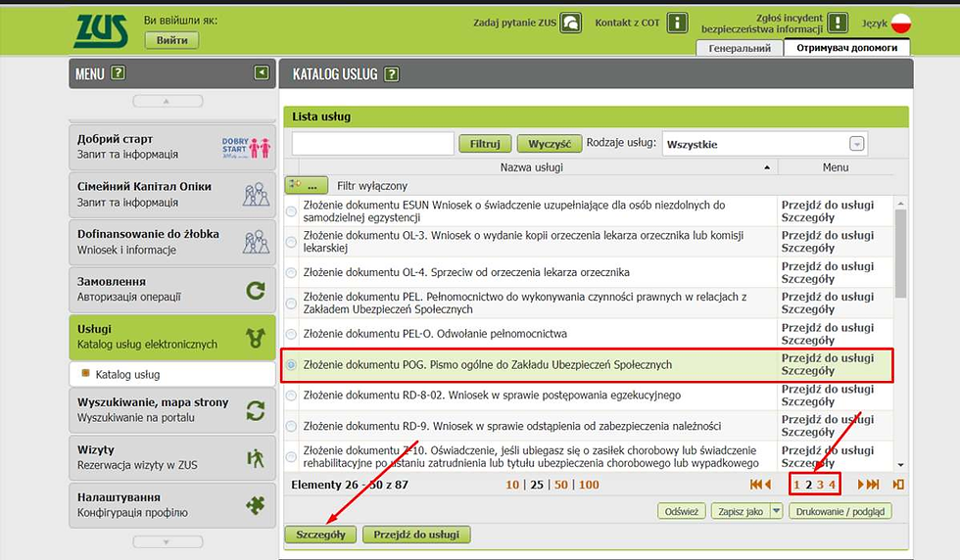
Task: Click the ZUS logo
Action: click(101, 30)
